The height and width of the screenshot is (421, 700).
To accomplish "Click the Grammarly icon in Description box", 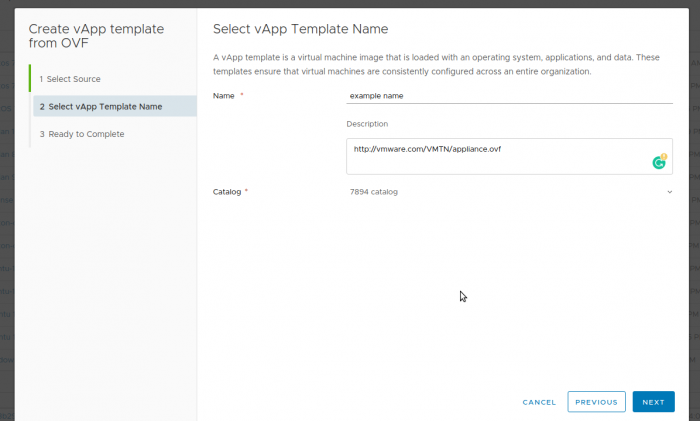I will point(659,162).
